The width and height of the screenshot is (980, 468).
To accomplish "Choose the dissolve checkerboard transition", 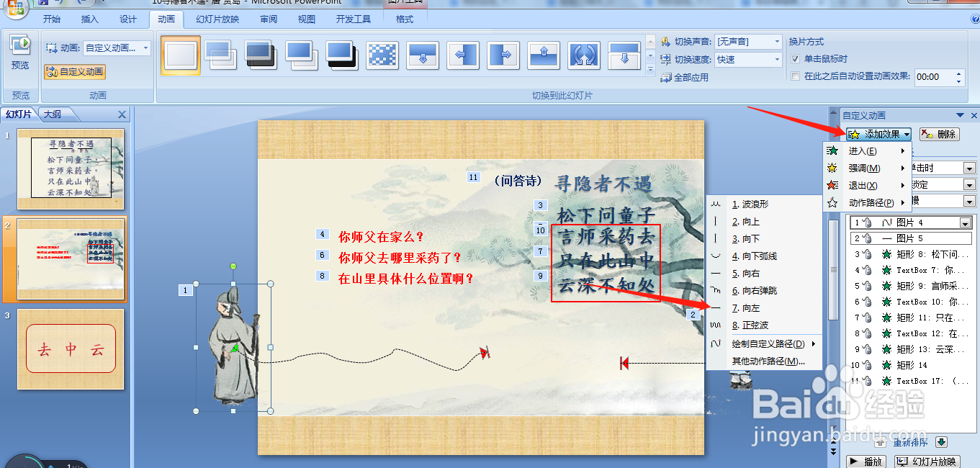I will (x=382, y=55).
